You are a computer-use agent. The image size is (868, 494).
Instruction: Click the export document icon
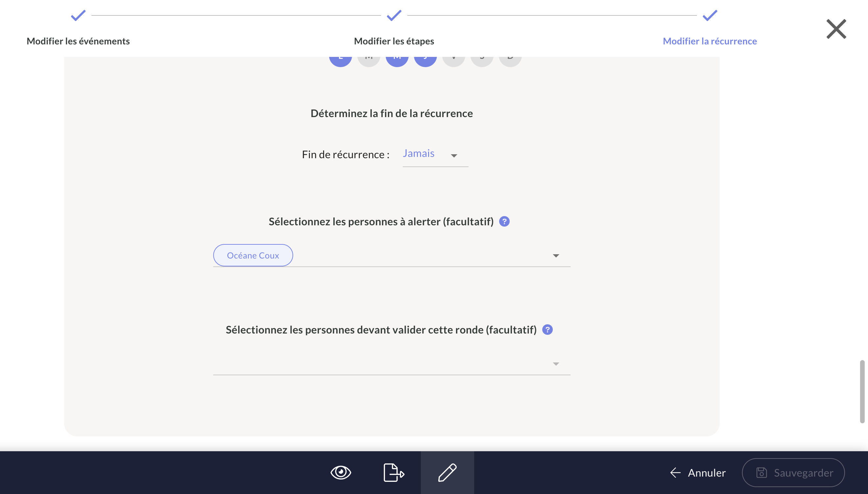pyautogui.click(x=394, y=472)
